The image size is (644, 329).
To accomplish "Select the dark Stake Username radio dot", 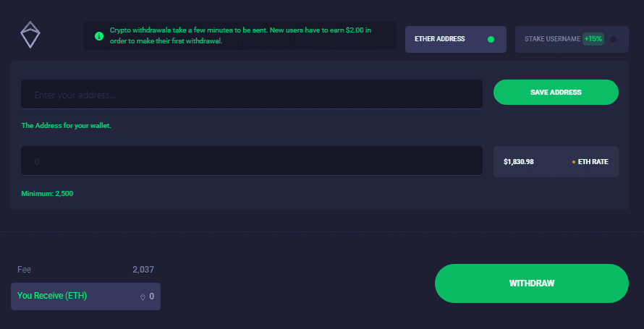I will click(x=613, y=39).
